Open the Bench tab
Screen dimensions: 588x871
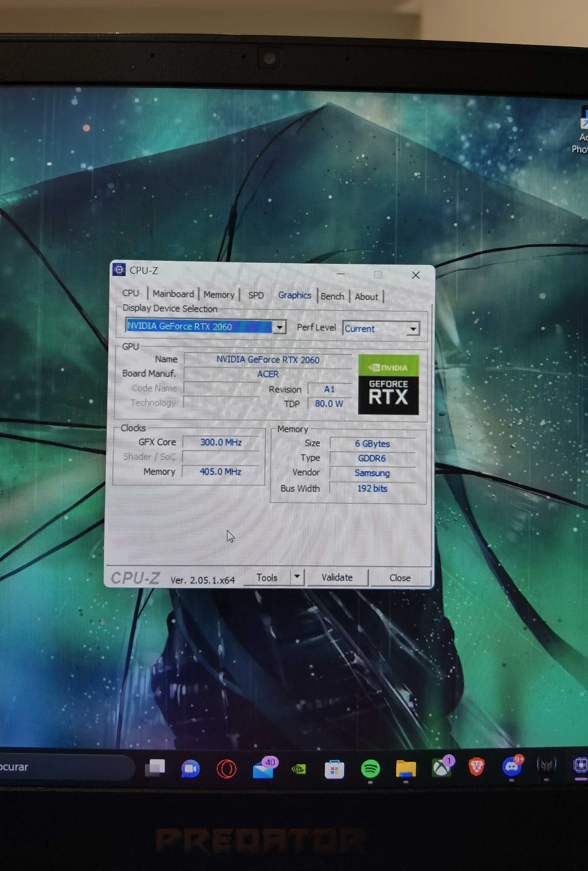tap(332, 296)
